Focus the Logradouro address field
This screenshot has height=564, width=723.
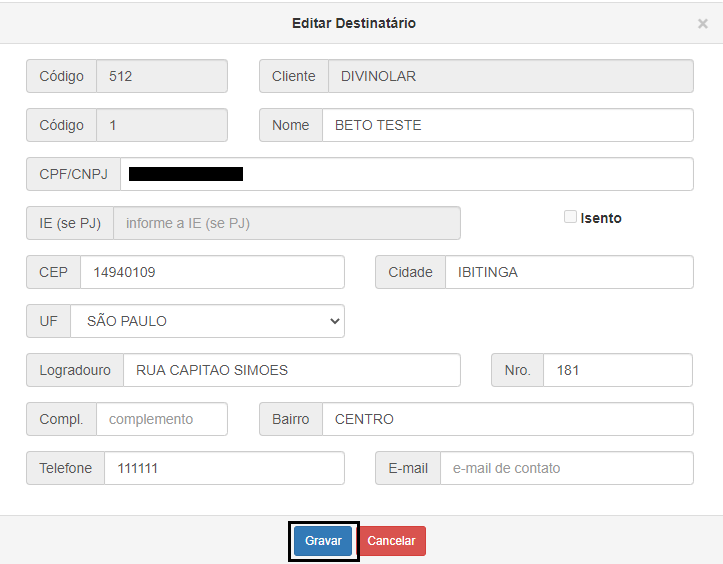291,370
